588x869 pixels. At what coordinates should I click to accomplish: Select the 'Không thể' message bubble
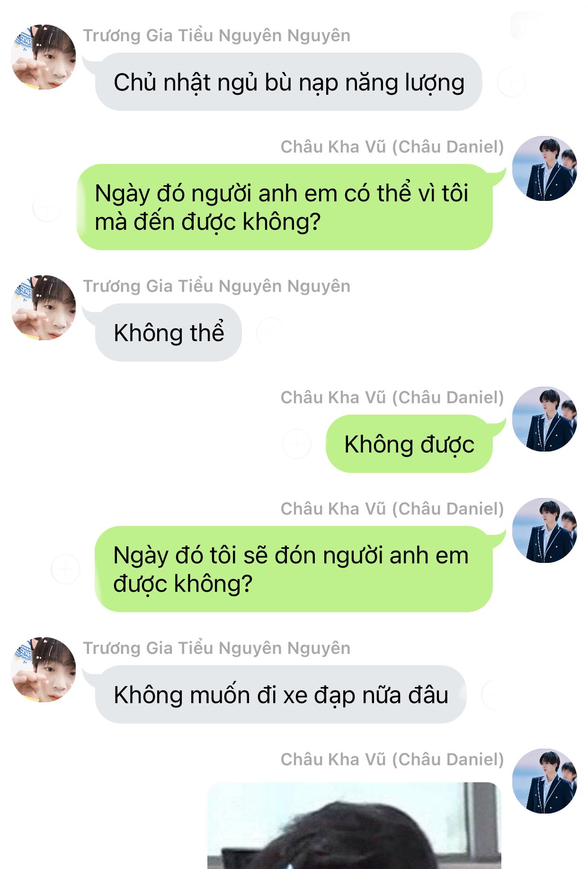point(169,333)
